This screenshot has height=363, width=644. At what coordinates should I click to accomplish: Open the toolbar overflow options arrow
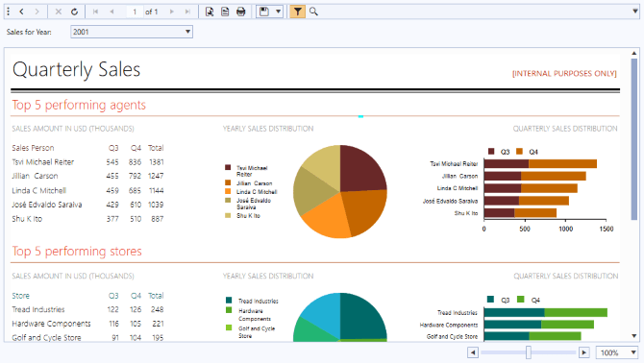point(635,12)
